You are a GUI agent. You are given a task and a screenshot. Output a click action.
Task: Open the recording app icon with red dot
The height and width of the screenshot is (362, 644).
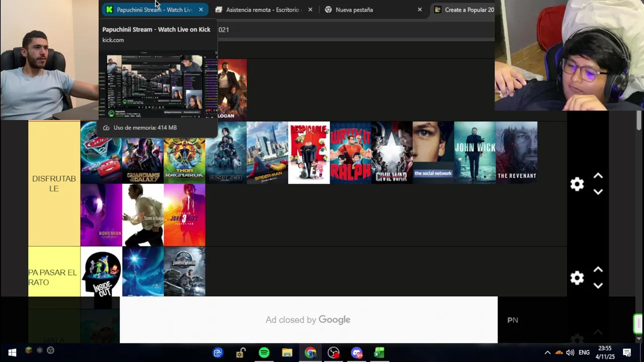click(x=334, y=353)
